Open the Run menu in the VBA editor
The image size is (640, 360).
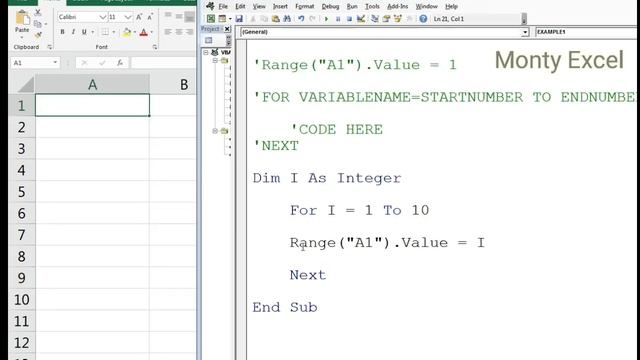(x=352, y=7)
